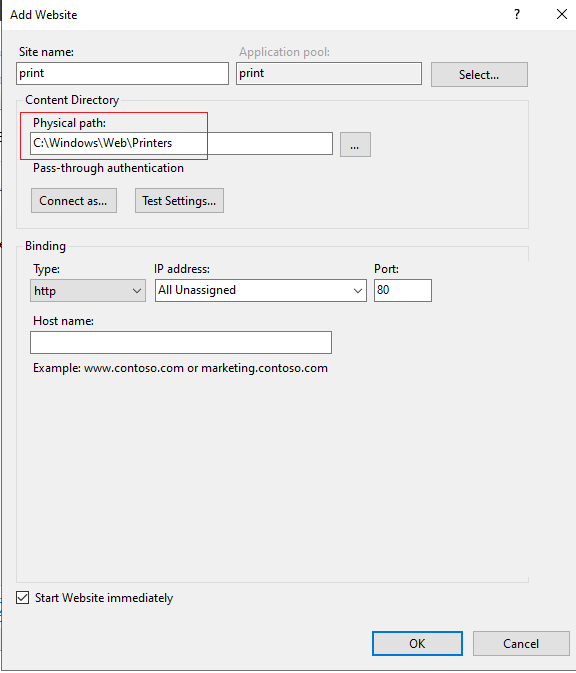Focus the Site name text field
Image resolution: width=576 pixels, height=673 pixels.
click(x=122, y=73)
